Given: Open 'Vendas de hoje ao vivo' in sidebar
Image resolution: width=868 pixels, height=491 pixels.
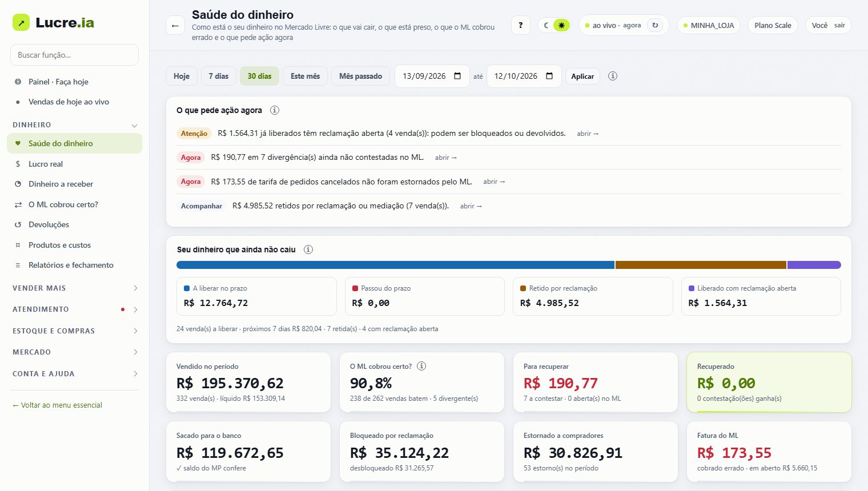Looking at the screenshot, I should [75, 102].
